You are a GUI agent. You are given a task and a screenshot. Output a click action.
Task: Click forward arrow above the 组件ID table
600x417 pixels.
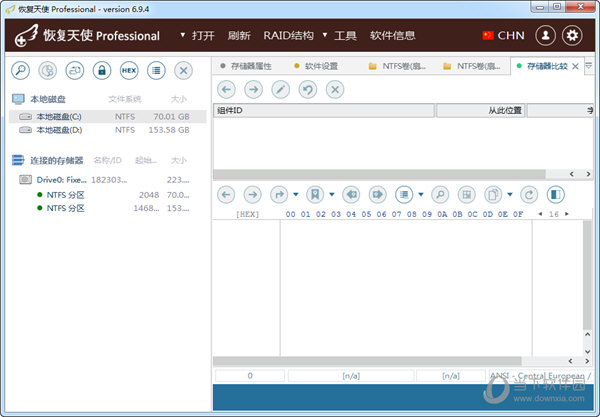(253, 90)
